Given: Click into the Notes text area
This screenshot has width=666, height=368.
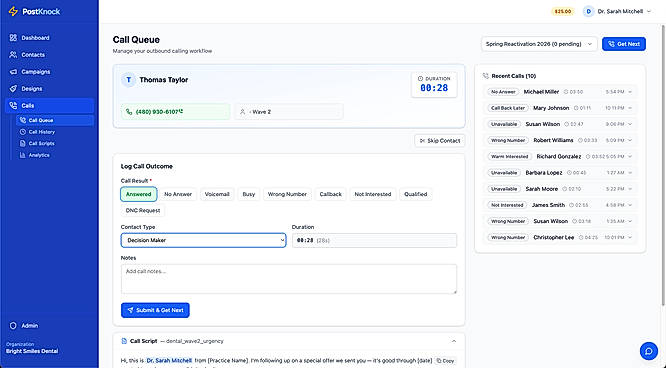Looking at the screenshot, I should [289, 279].
